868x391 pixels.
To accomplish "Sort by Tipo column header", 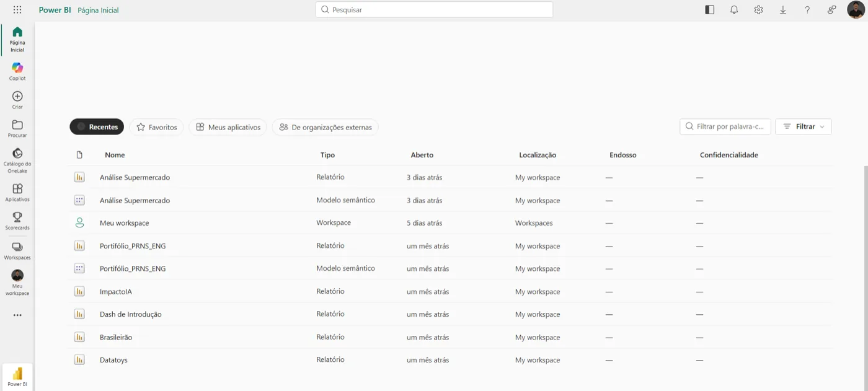I will [x=327, y=155].
